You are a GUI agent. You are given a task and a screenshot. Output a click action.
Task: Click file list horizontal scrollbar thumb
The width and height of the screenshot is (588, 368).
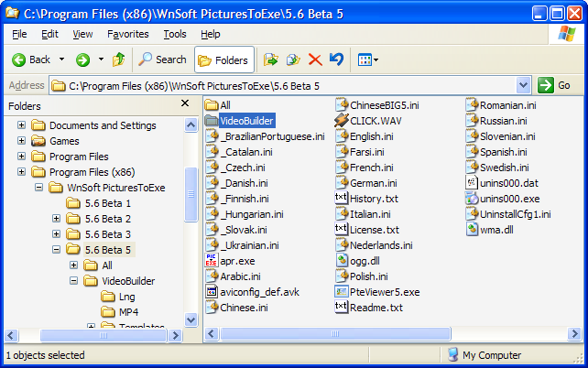click(335, 333)
